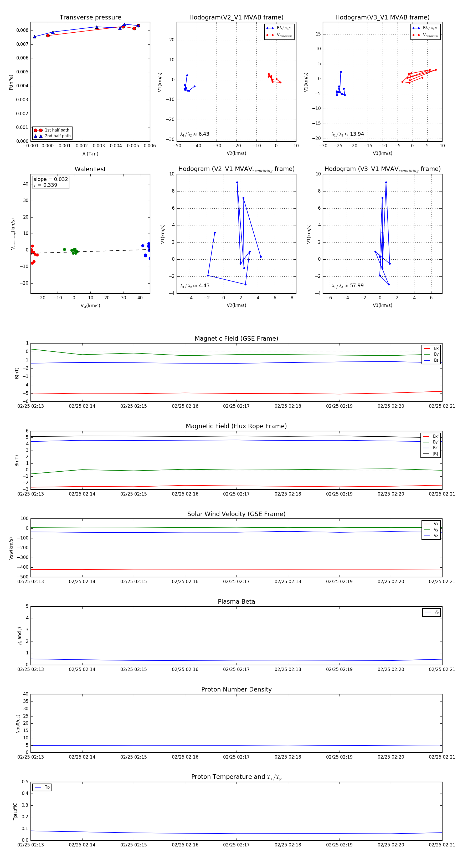
Task: Click the 'Np(#/cc)' y-axis label
Action: pyautogui.click(x=18, y=723)
